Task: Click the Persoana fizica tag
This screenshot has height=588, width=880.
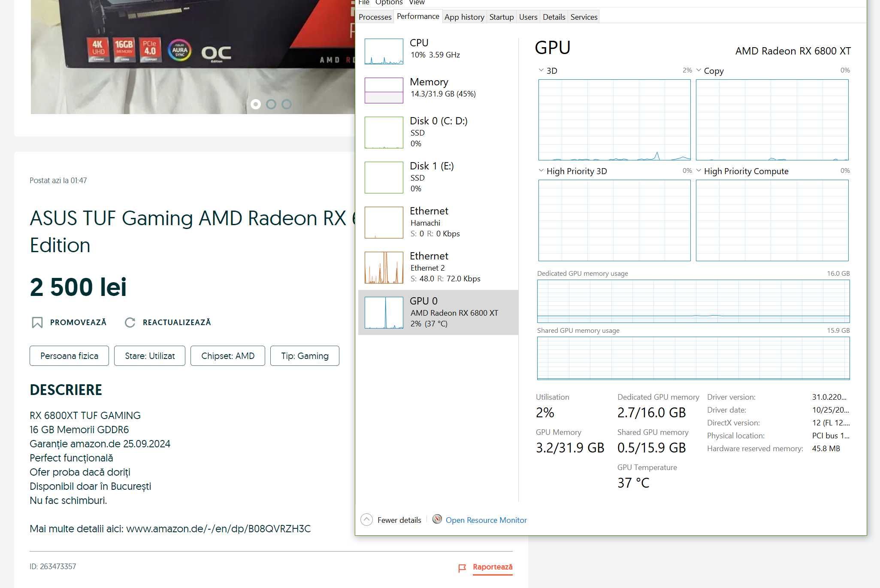Action: [x=69, y=356]
